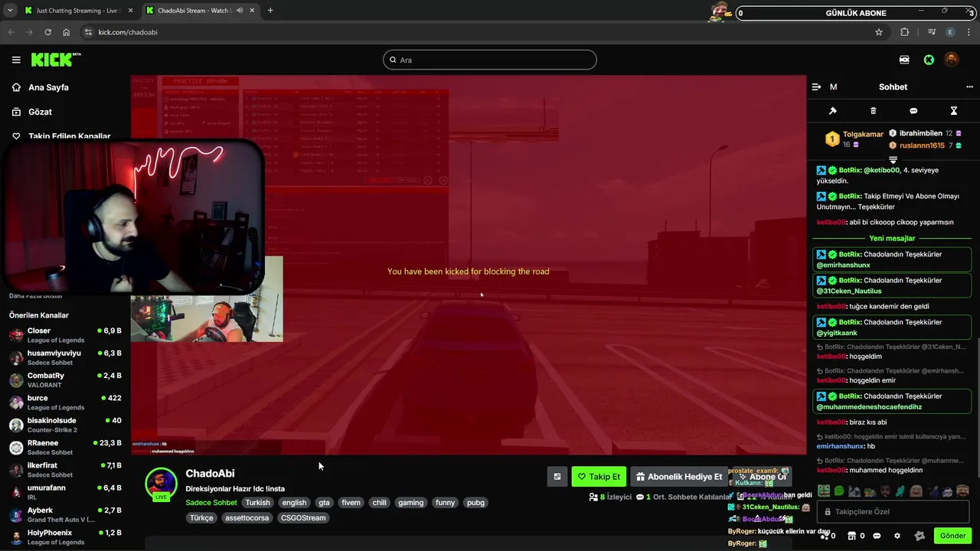Click the Abone Ol subscribe button

pos(762,477)
